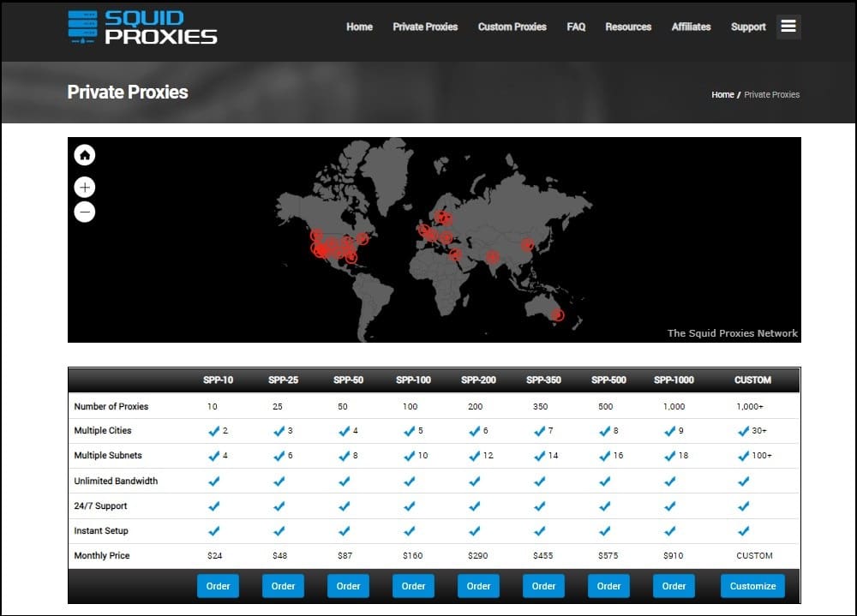Open Resources in the navigation bar
This screenshot has width=857, height=616.
tap(628, 27)
